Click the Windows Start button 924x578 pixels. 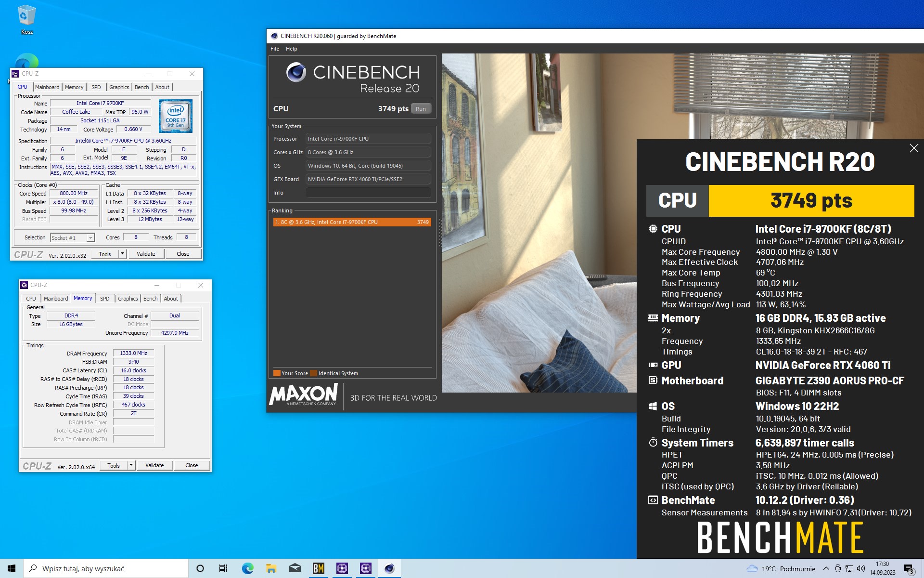(12, 568)
